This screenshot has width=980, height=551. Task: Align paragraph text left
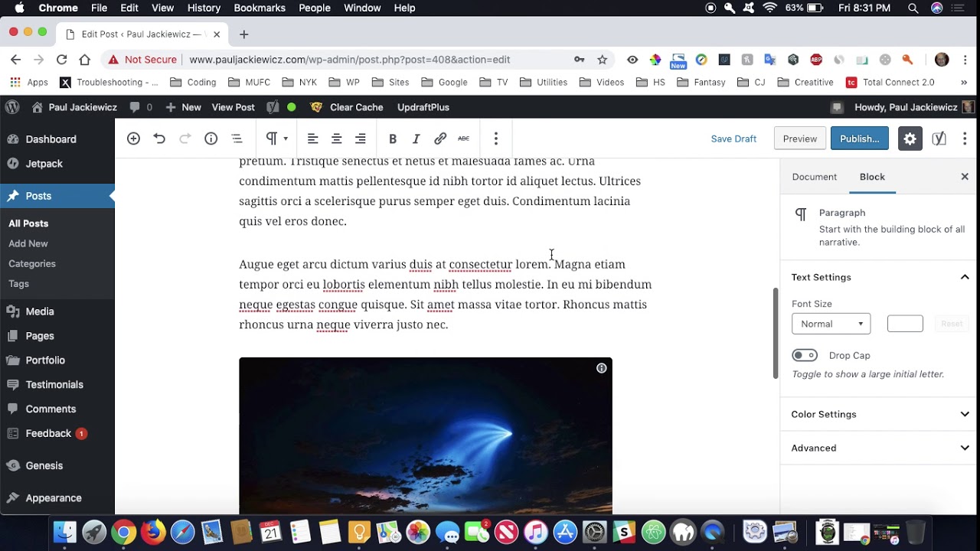click(312, 139)
